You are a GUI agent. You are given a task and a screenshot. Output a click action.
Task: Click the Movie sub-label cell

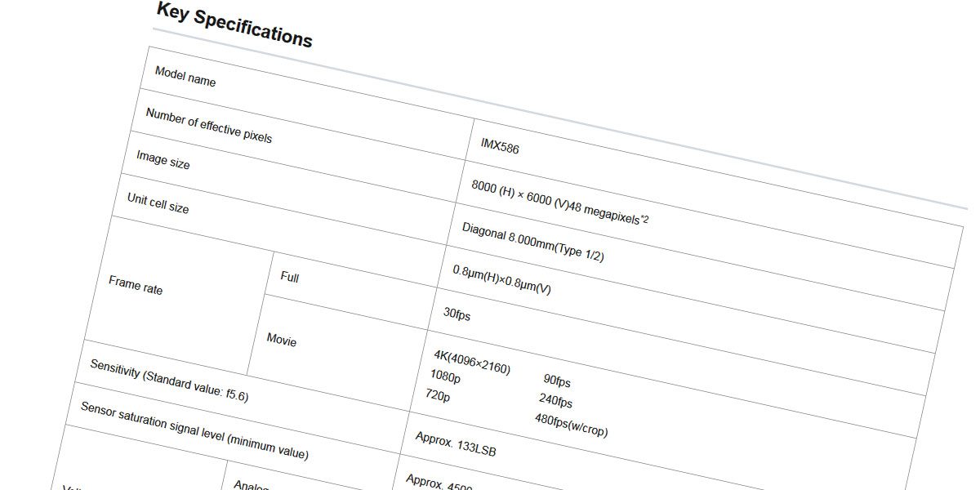[282, 339]
